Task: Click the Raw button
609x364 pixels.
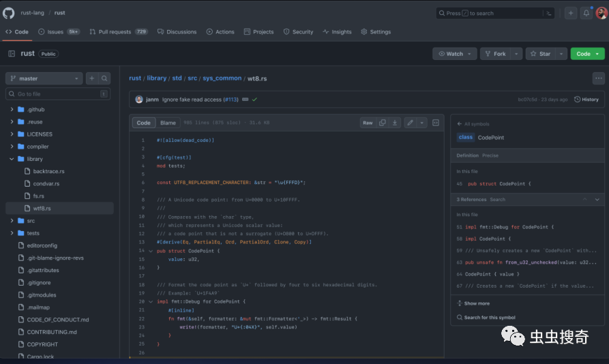Action: point(368,123)
